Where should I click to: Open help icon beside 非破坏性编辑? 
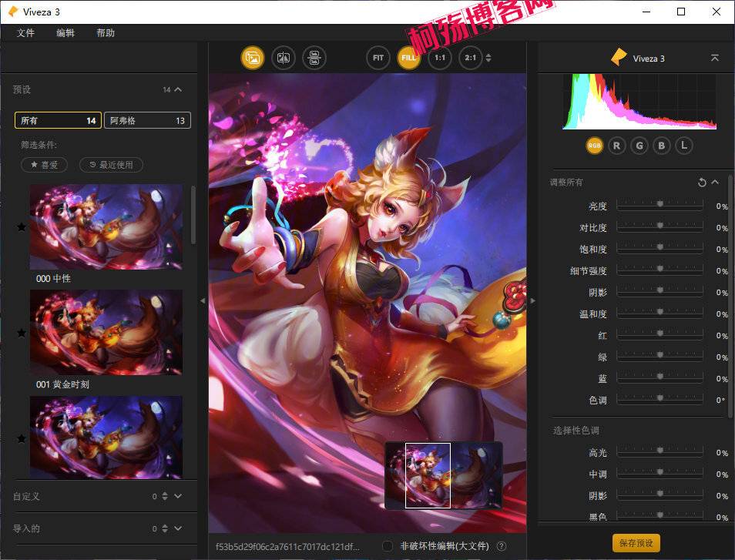502,546
